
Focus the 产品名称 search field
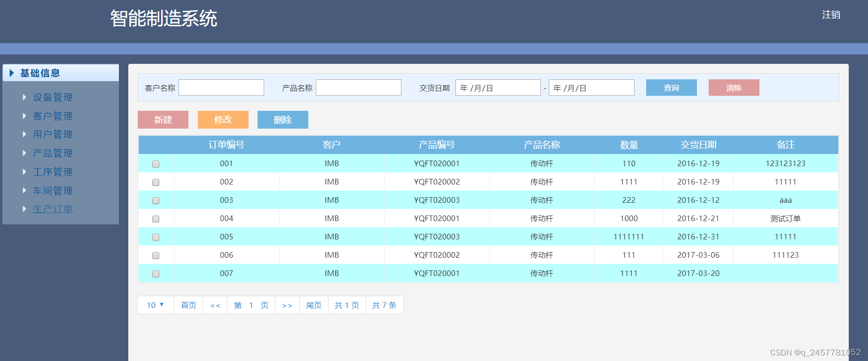click(x=359, y=88)
